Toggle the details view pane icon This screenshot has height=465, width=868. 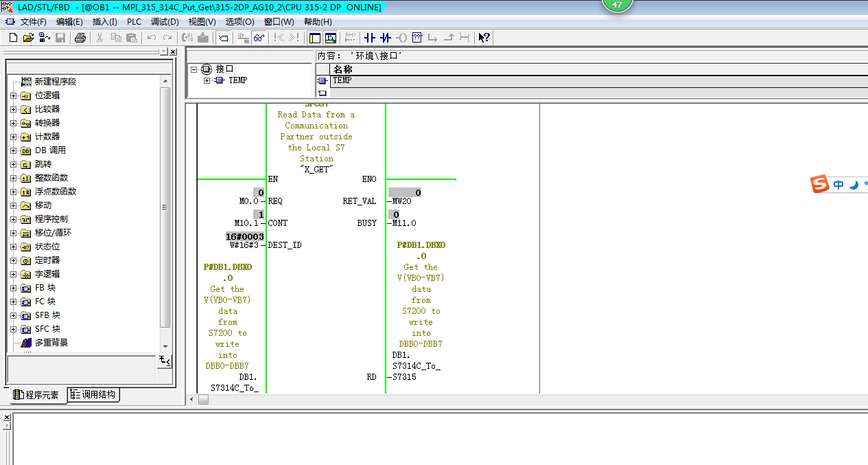click(x=331, y=38)
